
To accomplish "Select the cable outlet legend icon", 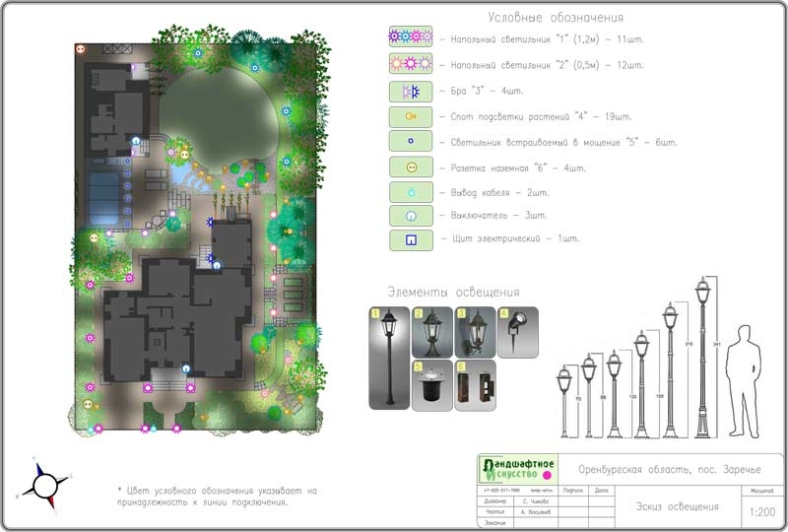I will tap(411, 192).
